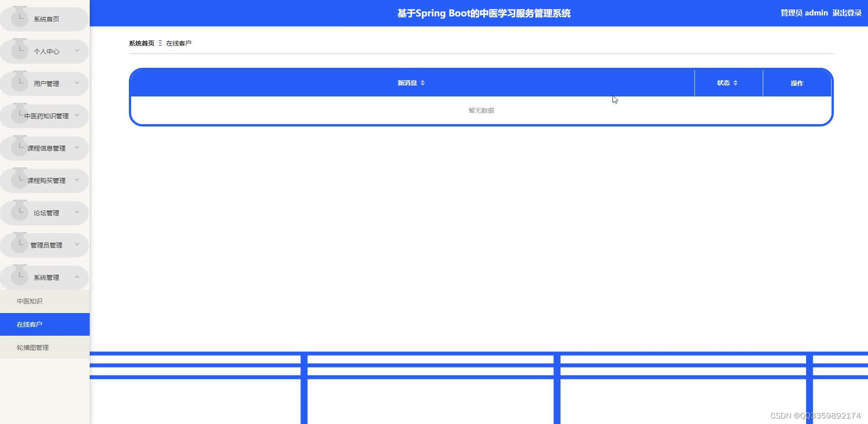Open the 系统首页 menu item

click(44, 19)
